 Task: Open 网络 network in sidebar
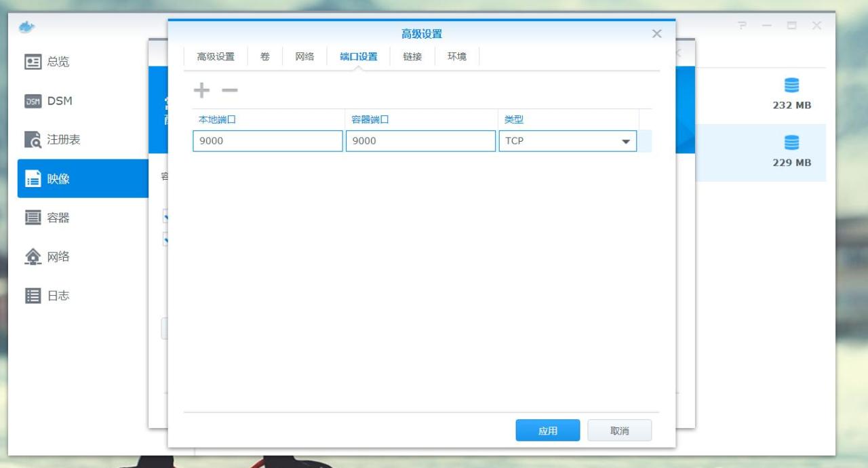pos(47,256)
